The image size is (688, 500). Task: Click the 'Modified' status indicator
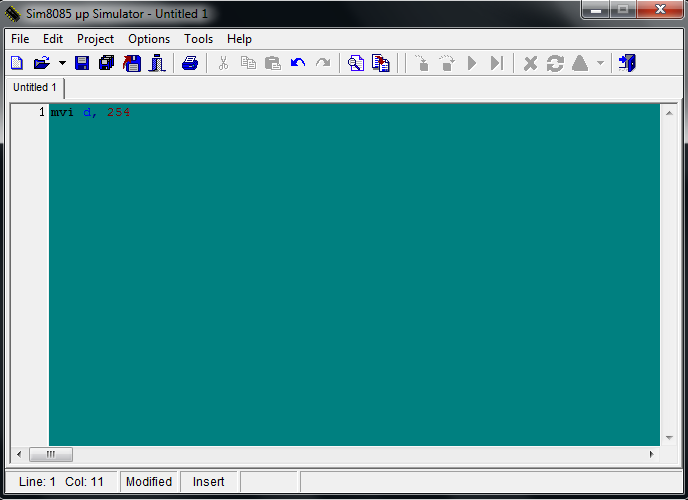pyautogui.click(x=149, y=482)
